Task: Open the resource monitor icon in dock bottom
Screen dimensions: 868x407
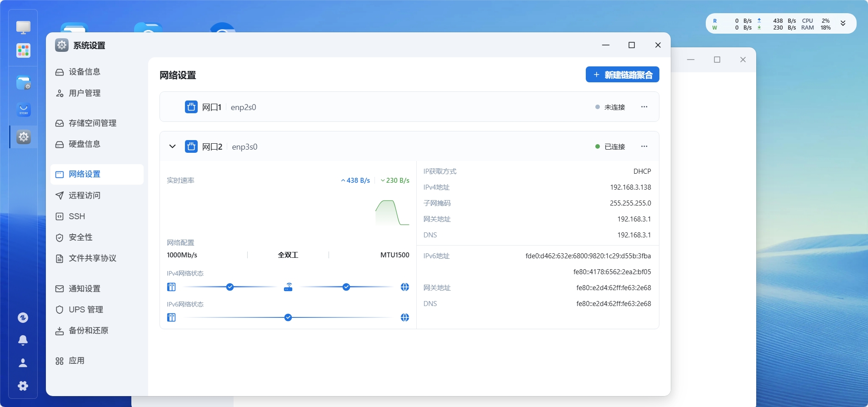Action: pyautogui.click(x=23, y=317)
